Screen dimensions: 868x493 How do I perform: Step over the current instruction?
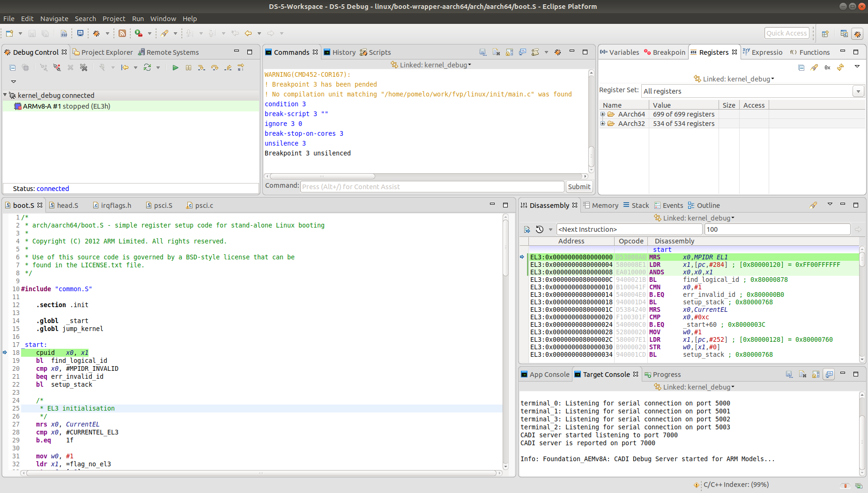215,68
